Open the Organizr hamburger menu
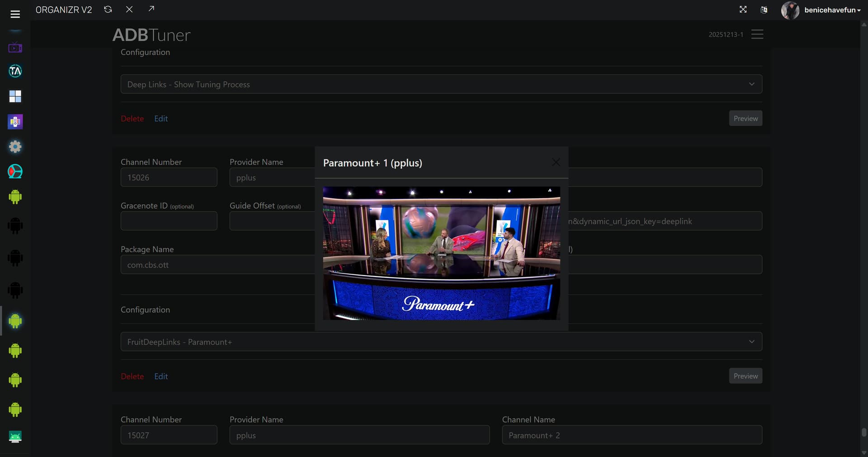Screen dimensions: 868x457 click(15, 14)
